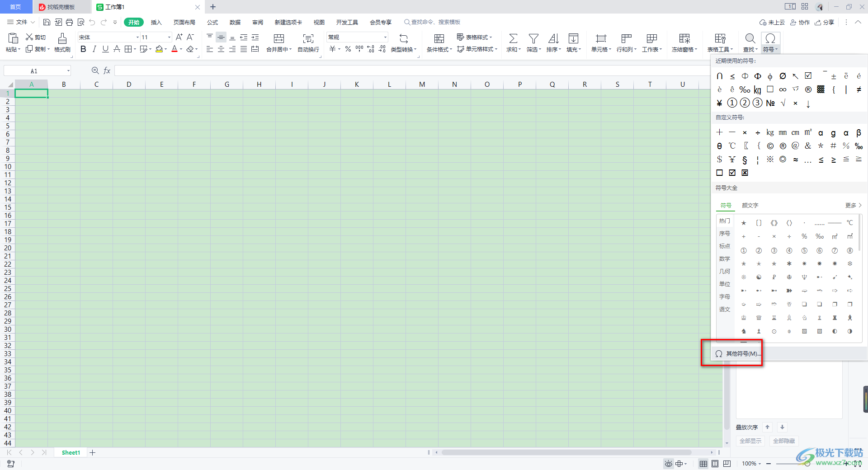This screenshot has height=470, width=868.
Task: Click the zoom slider handle in status bar
Action: 807,464
